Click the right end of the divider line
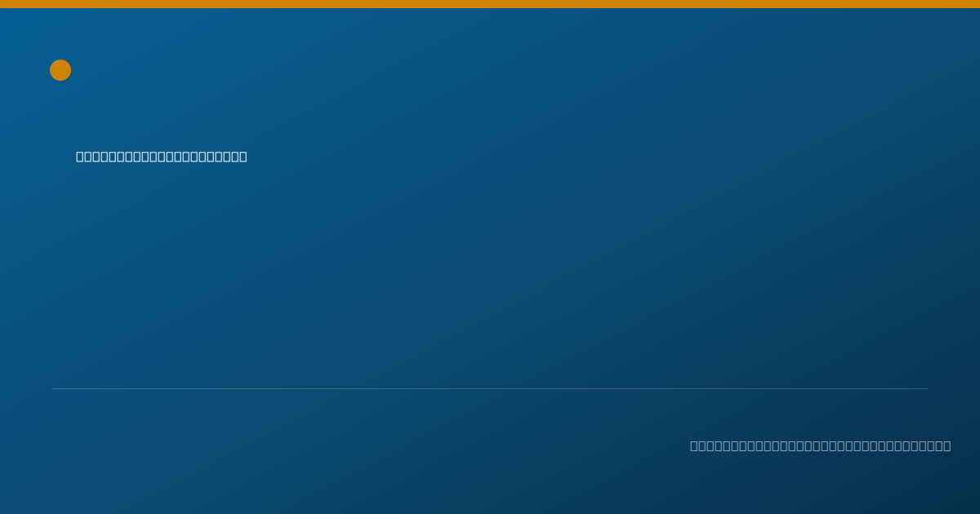The image size is (980, 514). (926, 388)
